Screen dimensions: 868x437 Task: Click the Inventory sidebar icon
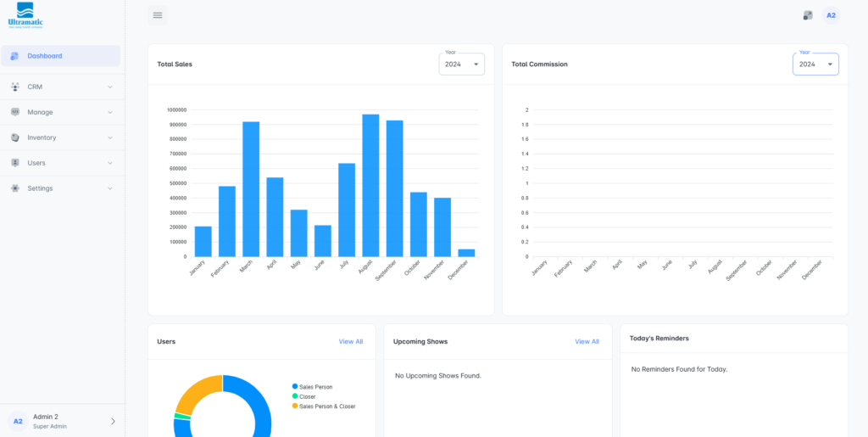pyautogui.click(x=15, y=137)
